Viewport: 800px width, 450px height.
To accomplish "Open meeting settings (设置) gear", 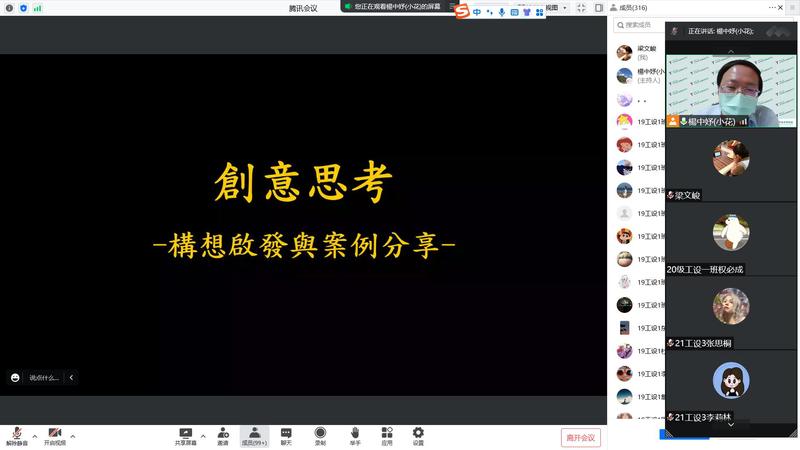I will (x=418, y=433).
